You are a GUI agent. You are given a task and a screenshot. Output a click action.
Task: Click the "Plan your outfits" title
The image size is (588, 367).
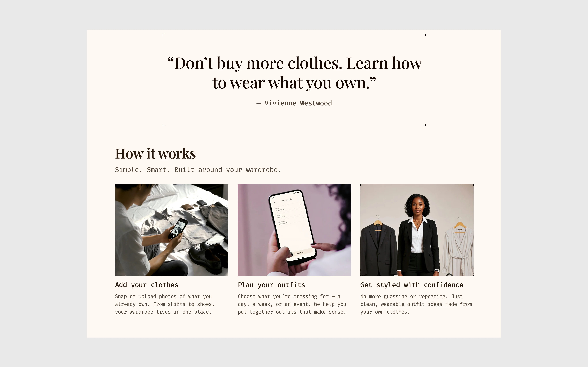point(271,285)
